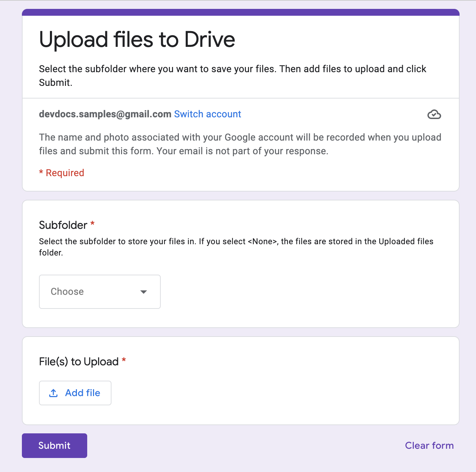Click the red asterisk next to File(s) to Upload
This screenshot has width=476, height=472.
[x=124, y=360]
